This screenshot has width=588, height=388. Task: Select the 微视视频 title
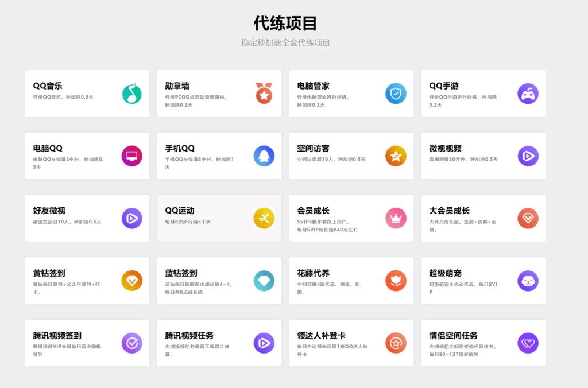445,149
